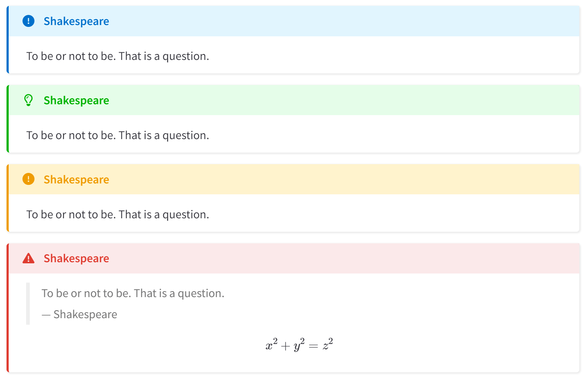
Task: Select the blue Shakespeare title
Action: (x=76, y=21)
